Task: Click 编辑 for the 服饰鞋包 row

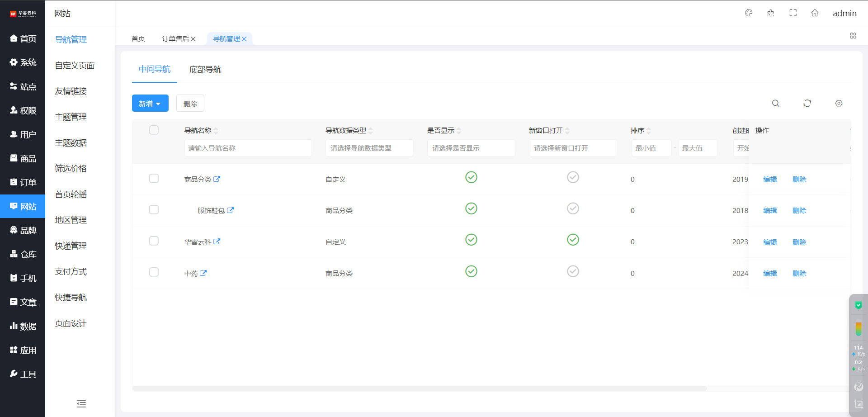Action: (770, 211)
